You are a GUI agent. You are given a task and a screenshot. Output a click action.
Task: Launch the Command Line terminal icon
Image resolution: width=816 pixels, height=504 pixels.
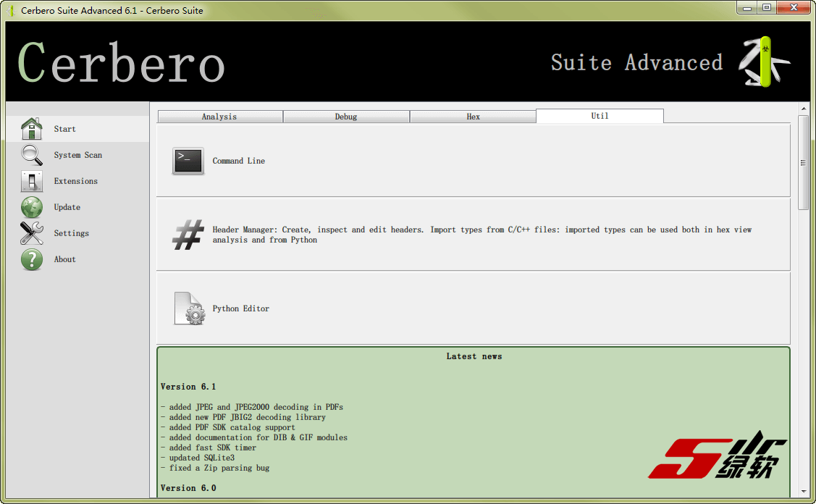[188, 161]
